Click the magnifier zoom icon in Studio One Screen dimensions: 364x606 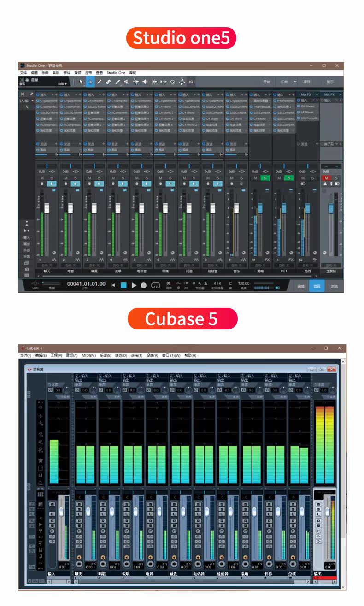click(173, 82)
